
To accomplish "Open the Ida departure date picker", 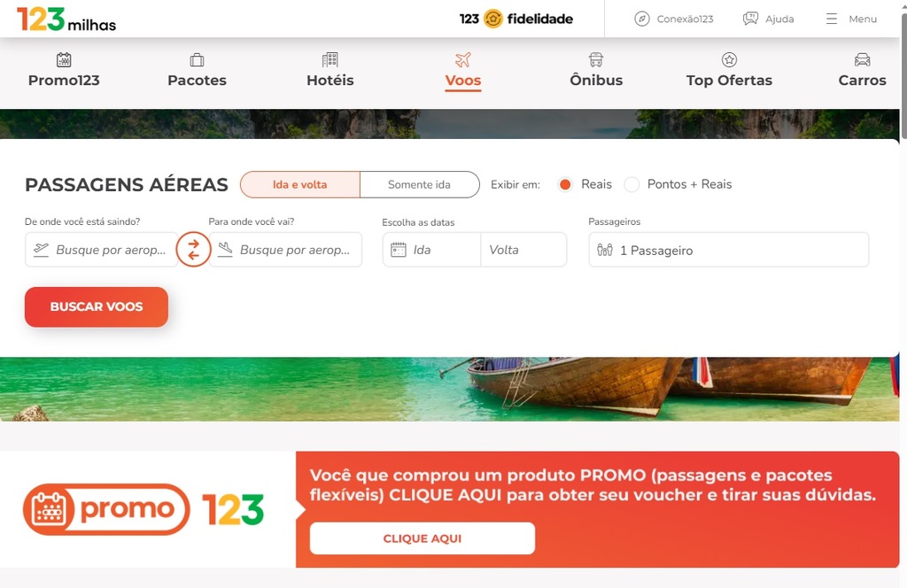I will (x=431, y=250).
